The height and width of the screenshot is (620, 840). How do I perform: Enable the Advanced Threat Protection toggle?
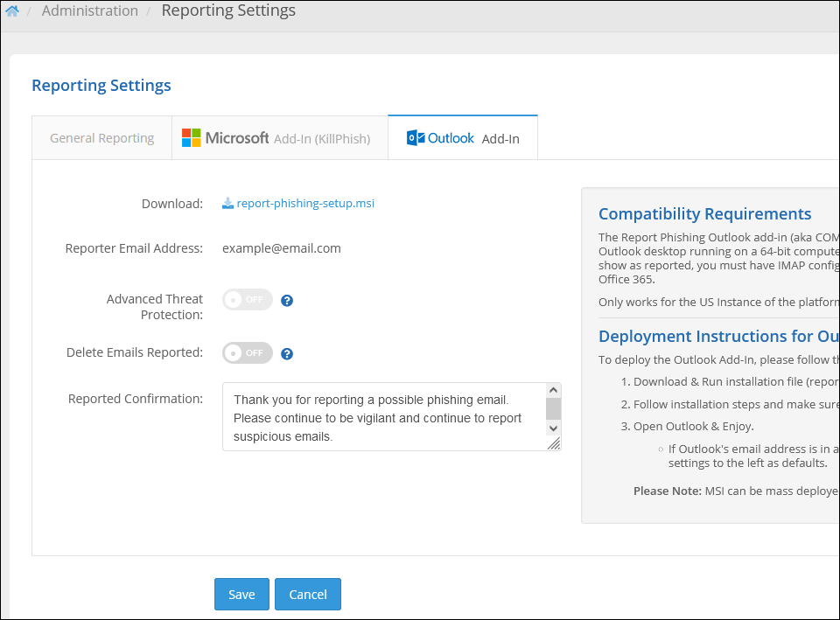[248, 300]
